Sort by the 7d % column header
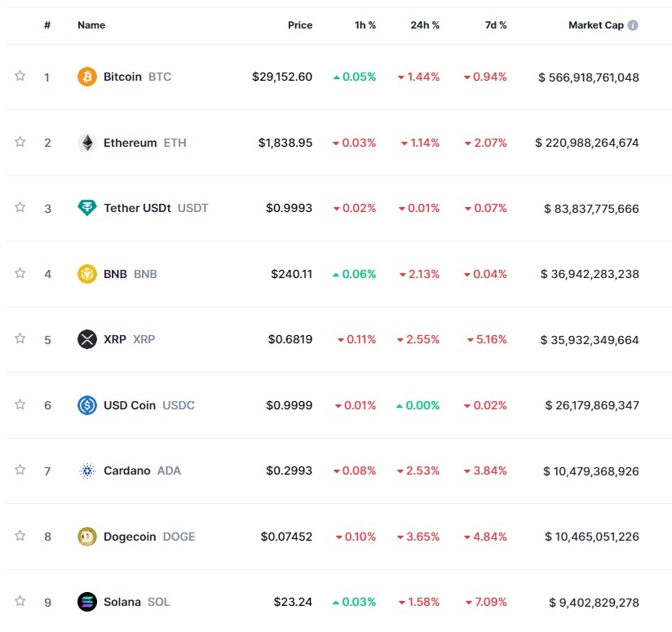672x632 pixels. [496, 25]
